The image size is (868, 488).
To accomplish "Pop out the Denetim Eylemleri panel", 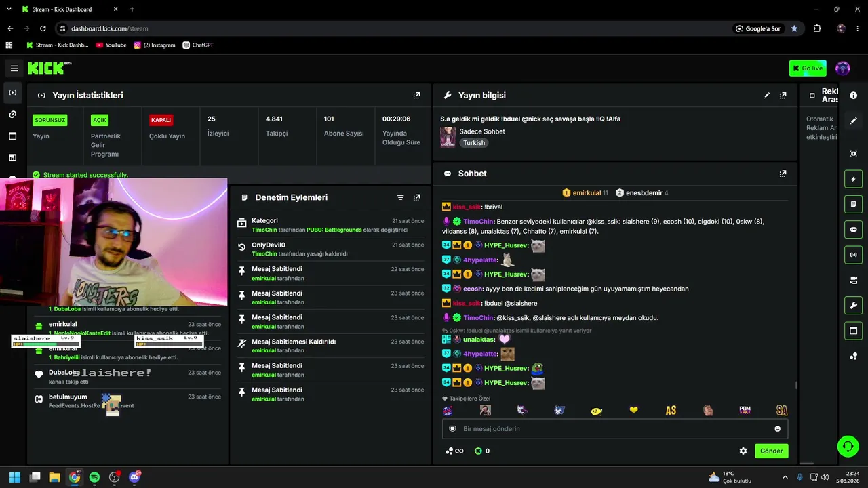I will tap(416, 197).
